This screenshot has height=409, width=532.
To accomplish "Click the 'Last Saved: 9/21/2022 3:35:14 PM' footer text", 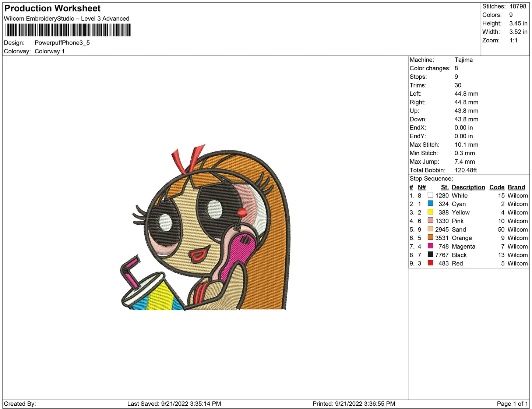I will (x=174, y=404).
